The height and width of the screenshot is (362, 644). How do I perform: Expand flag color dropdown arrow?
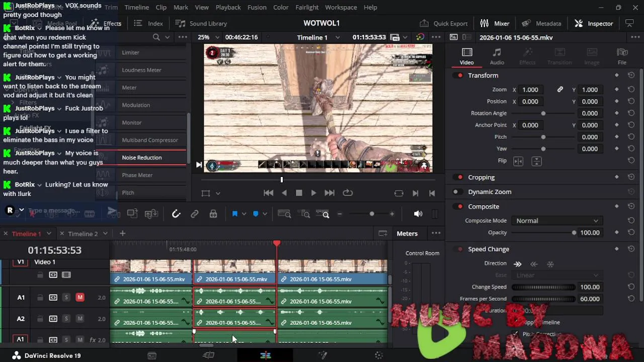pos(244,214)
